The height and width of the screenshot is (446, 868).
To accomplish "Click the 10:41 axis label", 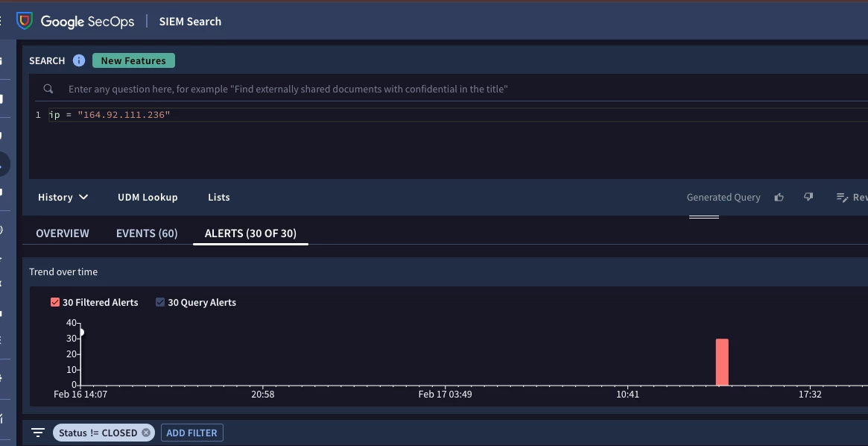I will [x=627, y=395].
